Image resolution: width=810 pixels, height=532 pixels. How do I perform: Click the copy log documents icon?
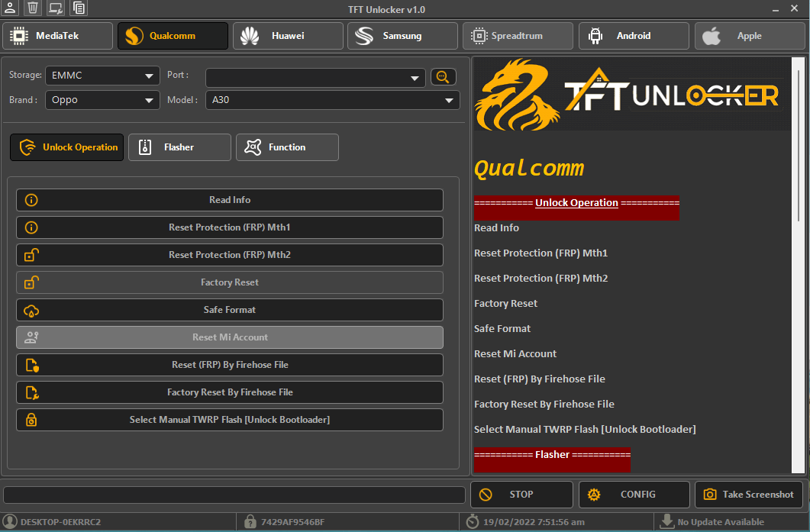pyautogui.click(x=79, y=8)
